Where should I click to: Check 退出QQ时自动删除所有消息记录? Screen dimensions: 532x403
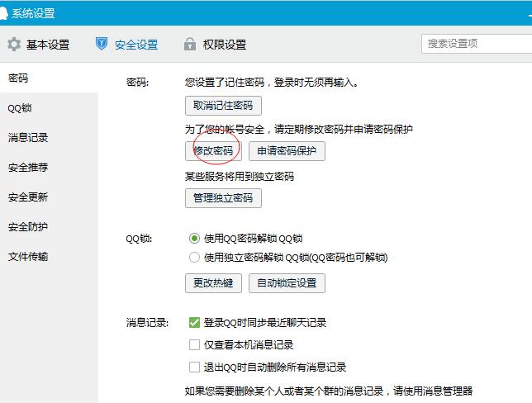[x=194, y=367]
